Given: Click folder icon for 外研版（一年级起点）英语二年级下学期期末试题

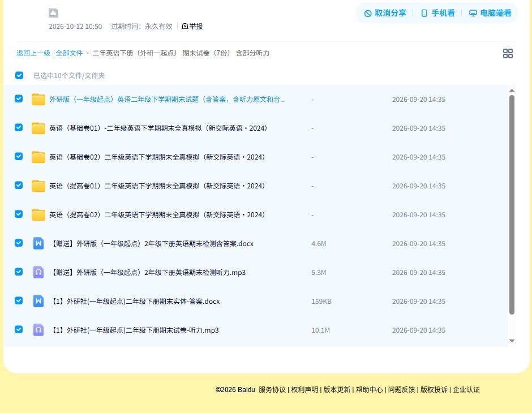Looking at the screenshot, I should (x=38, y=100).
